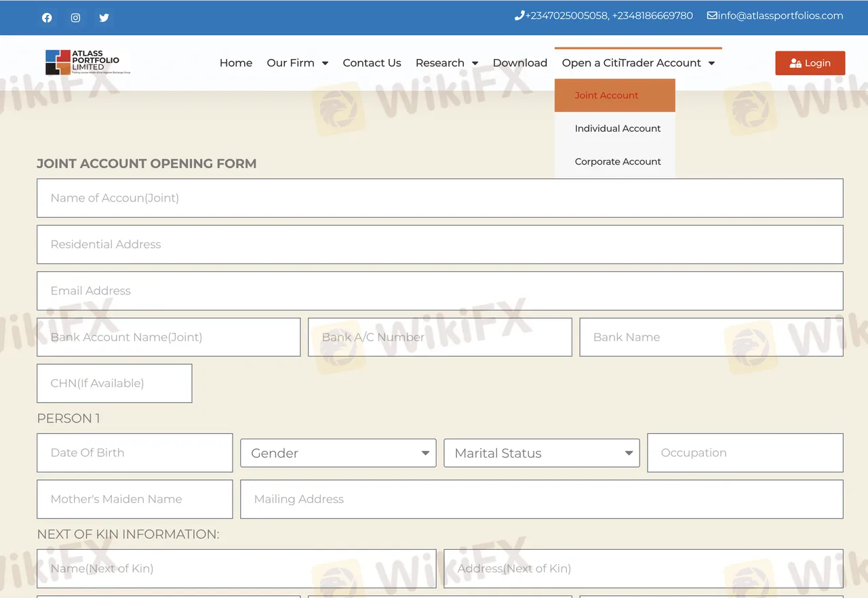
Task: Choose Corporate Account from the menu
Action: (x=618, y=161)
